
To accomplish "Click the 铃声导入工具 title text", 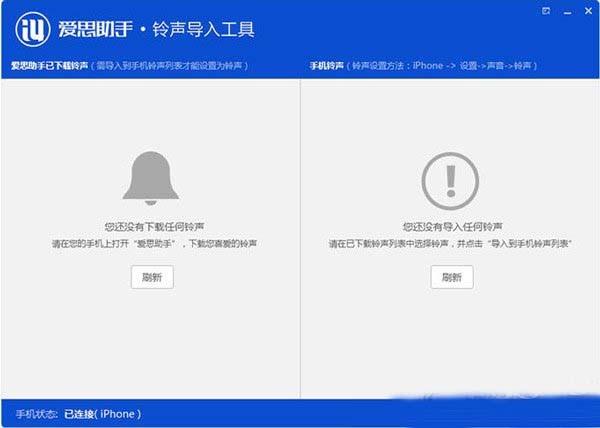I will [x=203, y=29].
